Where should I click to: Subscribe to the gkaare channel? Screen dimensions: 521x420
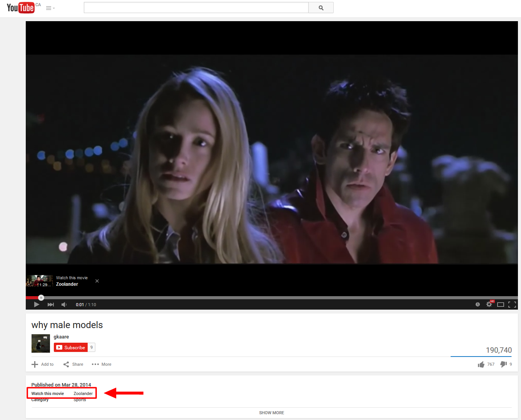click(x=71, y=348)
